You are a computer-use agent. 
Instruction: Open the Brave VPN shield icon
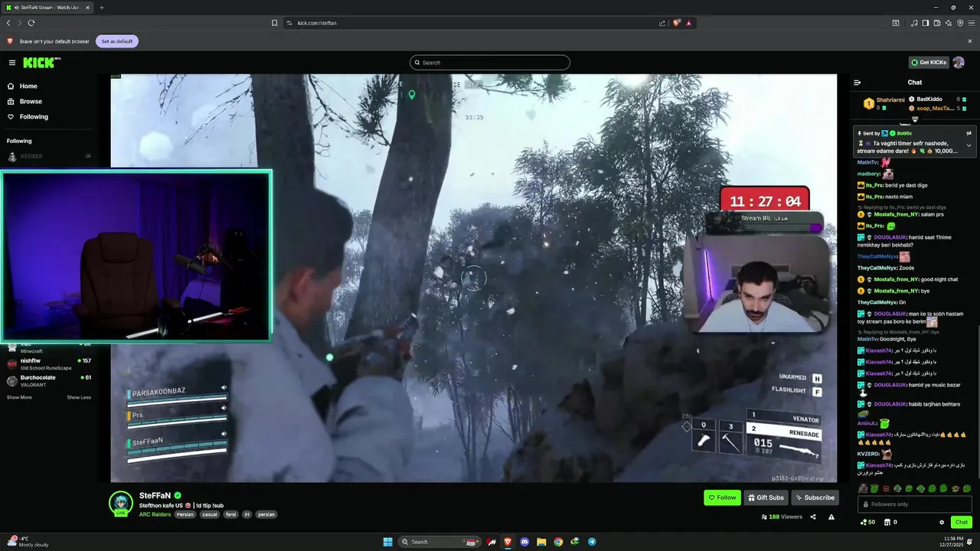pyautogui.click(x=960, y=23)
